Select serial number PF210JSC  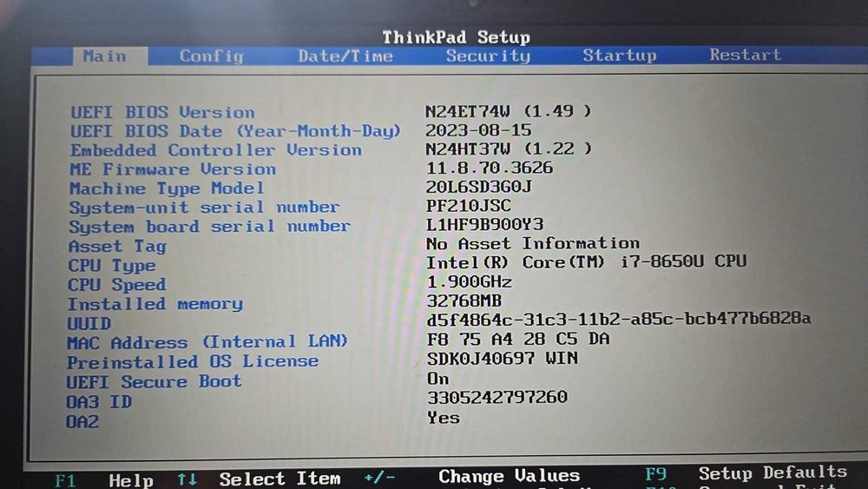(x=469, y=206)
